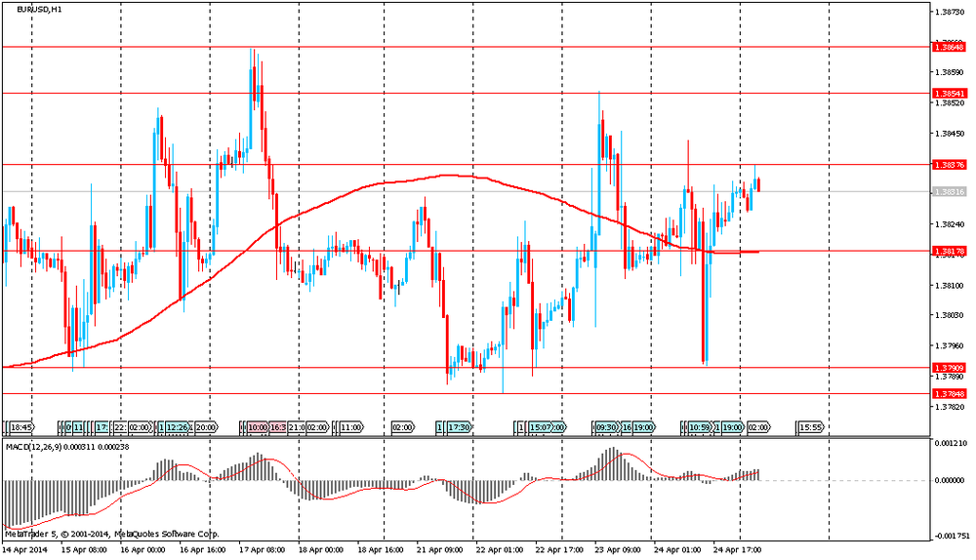Select the 15:55 event marker
The width and height of the screenshot is (976, 560).
pyautogui.click(x=810, y=427)
